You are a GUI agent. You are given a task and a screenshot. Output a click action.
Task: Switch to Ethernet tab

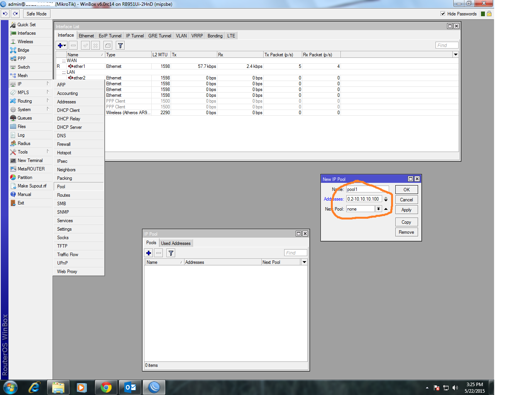tap(86, 36)
